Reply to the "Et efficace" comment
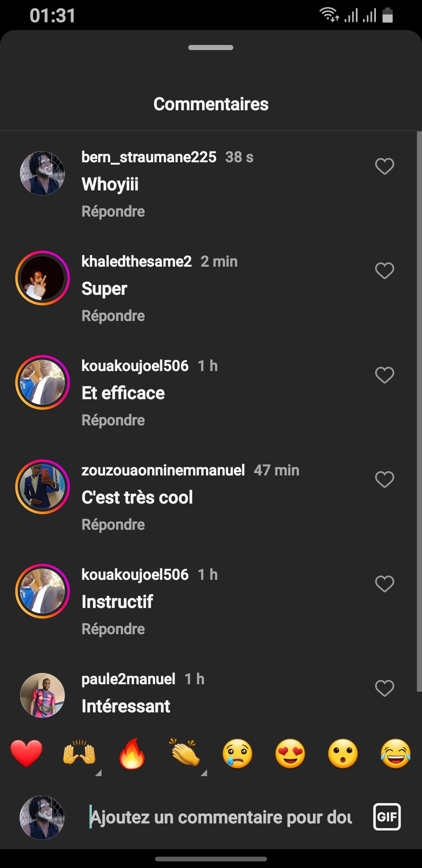Viewport: 422px width, 868px height. pyautogui.click(x=113, y=420)
